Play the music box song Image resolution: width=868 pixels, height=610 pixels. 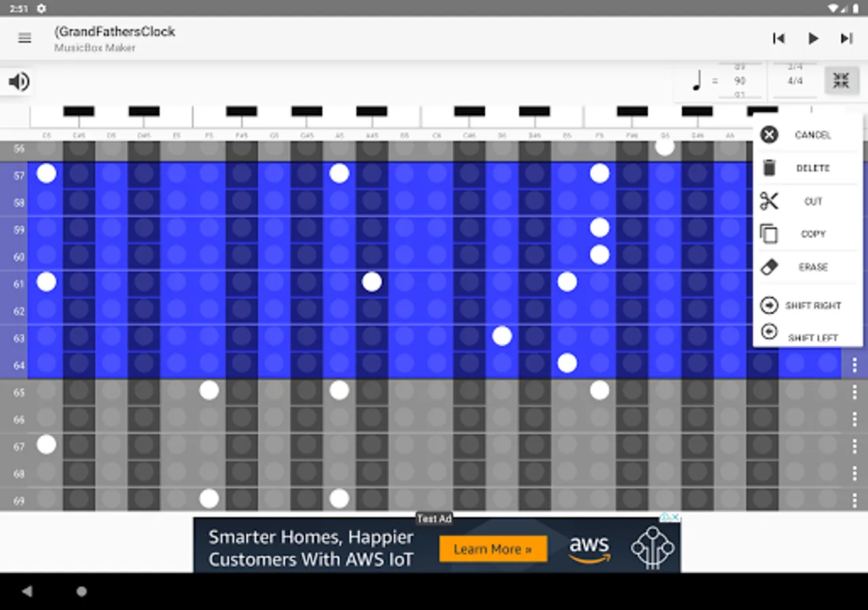pos(813,39)
